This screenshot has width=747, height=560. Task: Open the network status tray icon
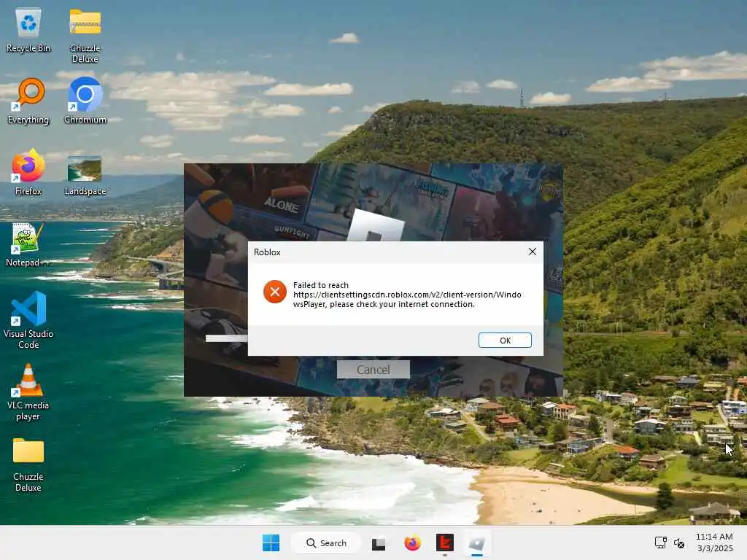pos(660,542)
